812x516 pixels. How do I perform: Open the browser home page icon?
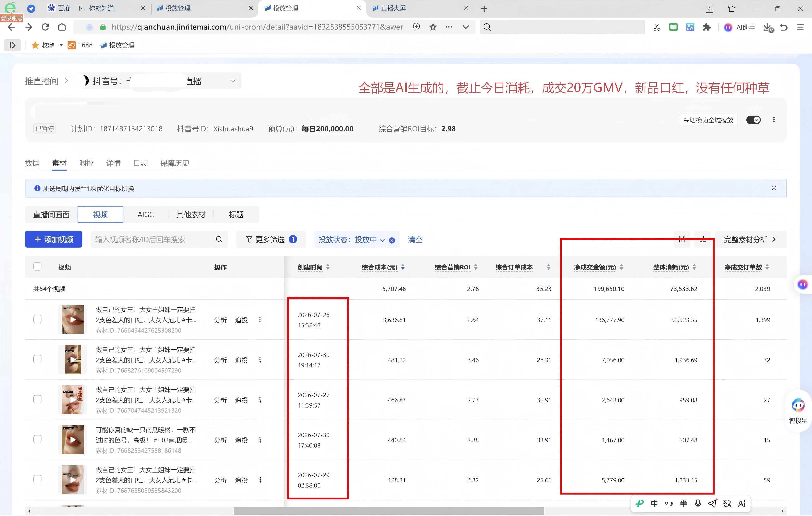(x=62, y=27)
